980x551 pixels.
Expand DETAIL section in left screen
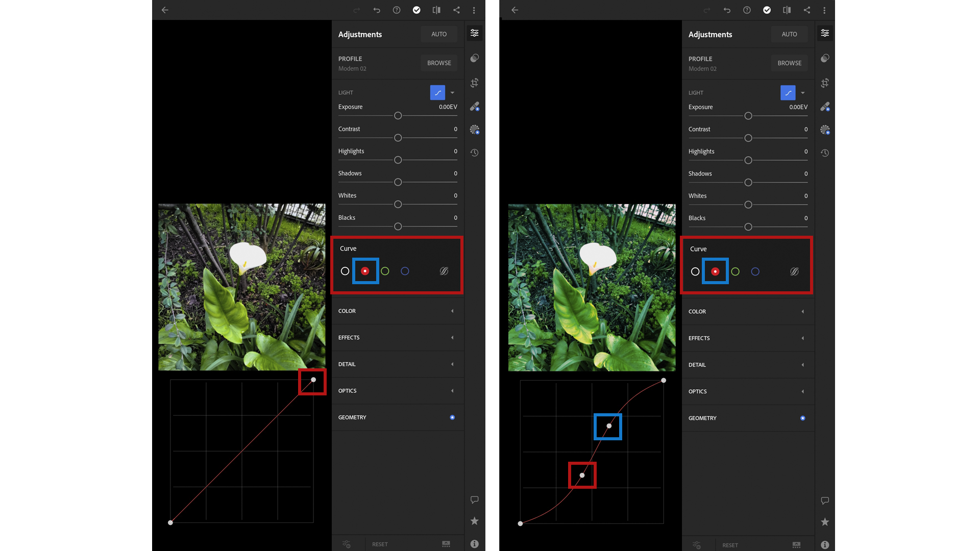(398, 364)
